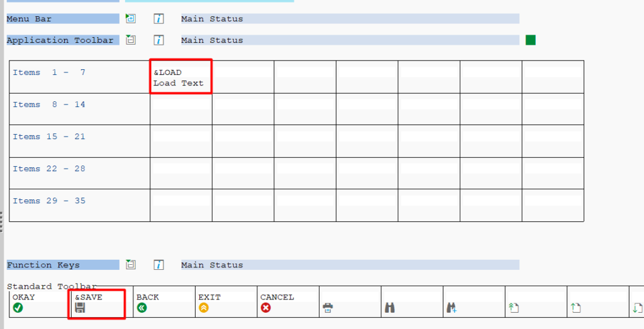Collapse the Function Keys section
Screen dimensions: 644x329
point(131,265)
